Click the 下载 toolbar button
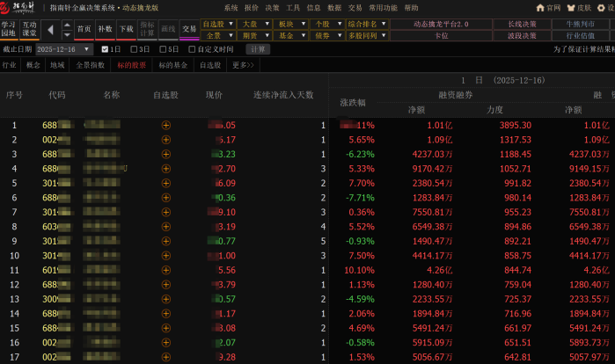 (127, 29)
